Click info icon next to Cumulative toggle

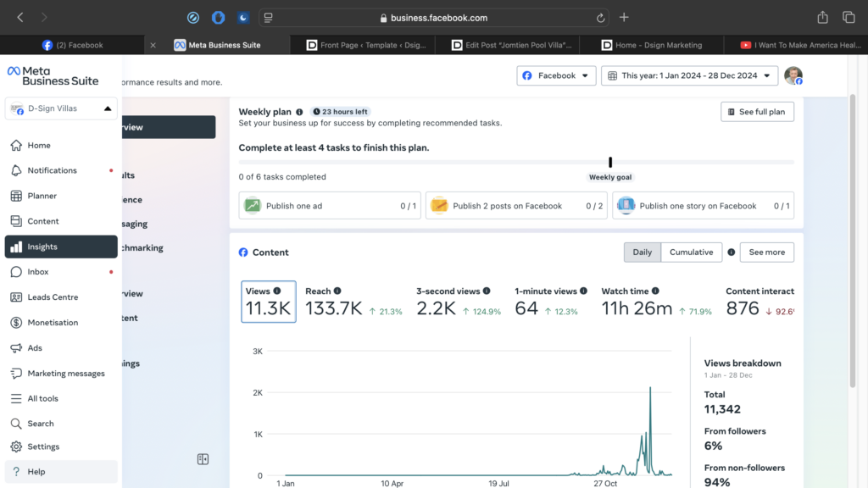pyautogui.click(x=732, y=252)
